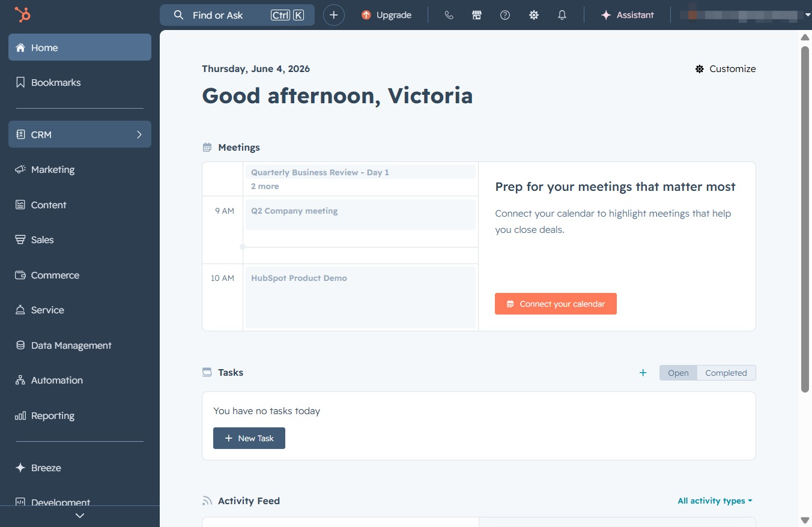812x527 pixels.
Task: Open the Marketing section
Action: click(x=80, y=169)
